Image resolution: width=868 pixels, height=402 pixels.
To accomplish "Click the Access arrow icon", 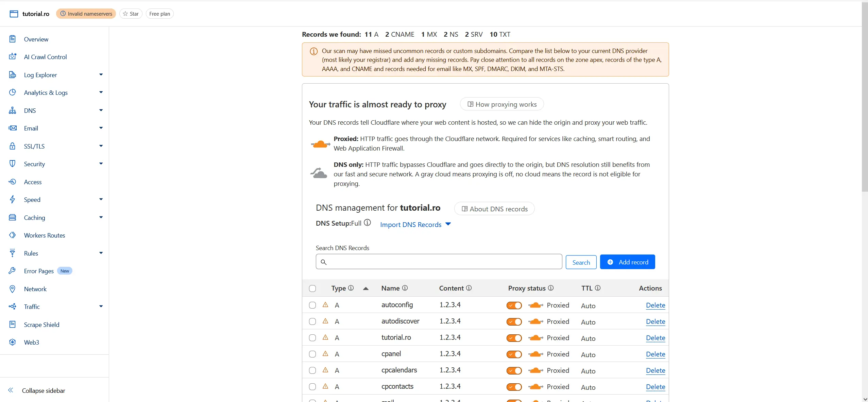I will (x=13, y=182).
